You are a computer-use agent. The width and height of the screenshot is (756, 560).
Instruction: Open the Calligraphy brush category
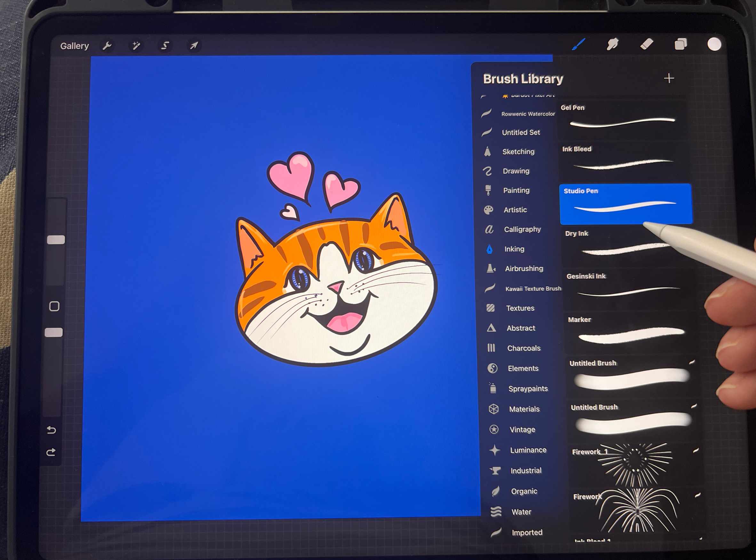522,229
